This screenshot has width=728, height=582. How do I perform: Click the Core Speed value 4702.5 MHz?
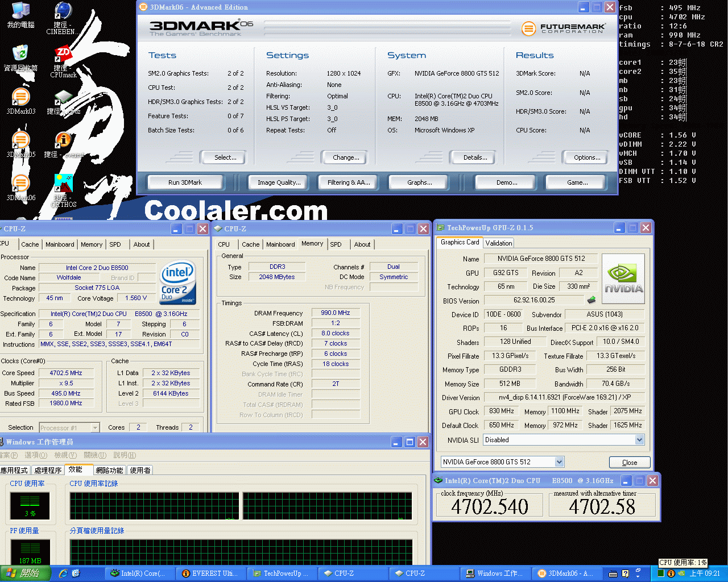[65, 373]
